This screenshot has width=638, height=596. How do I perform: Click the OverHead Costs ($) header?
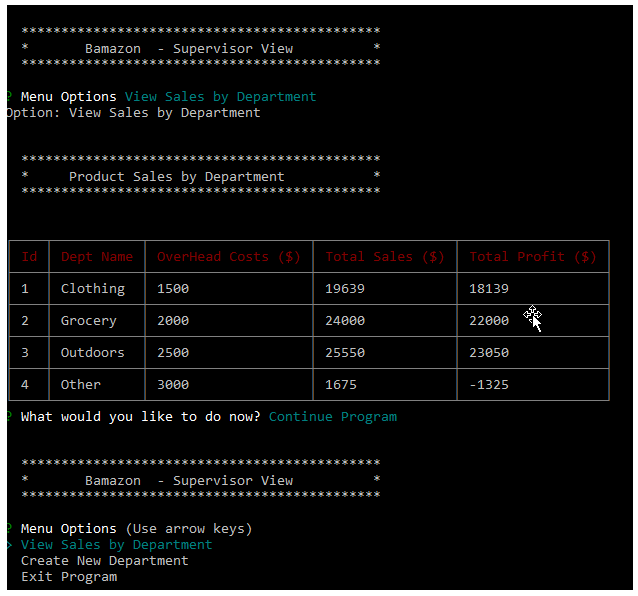(229, 257)
